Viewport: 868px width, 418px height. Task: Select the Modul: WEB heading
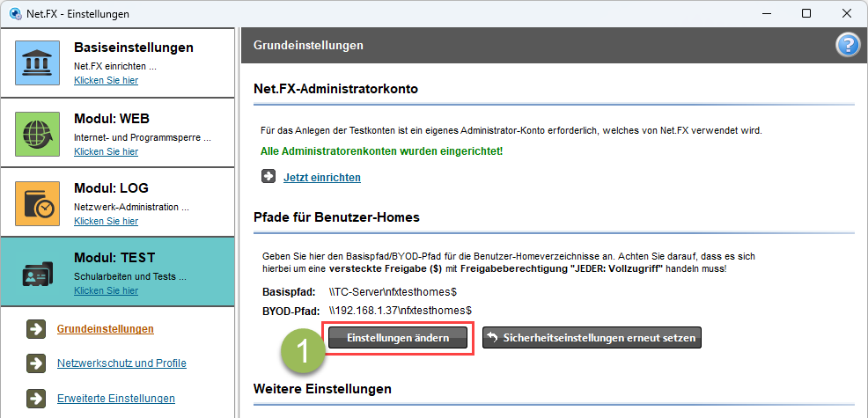coord(112,119)
